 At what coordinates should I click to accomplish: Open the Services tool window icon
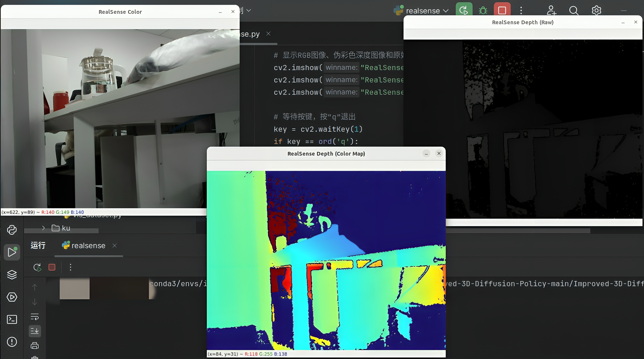pos(12,297)
